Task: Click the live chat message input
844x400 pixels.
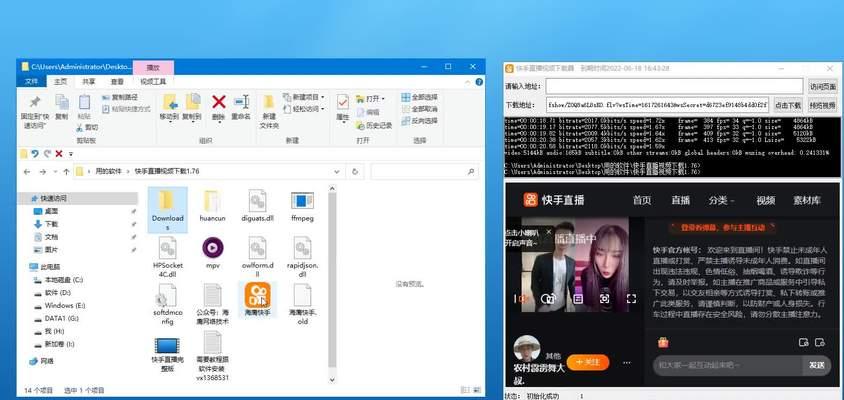Action: [x=728, y=365]
